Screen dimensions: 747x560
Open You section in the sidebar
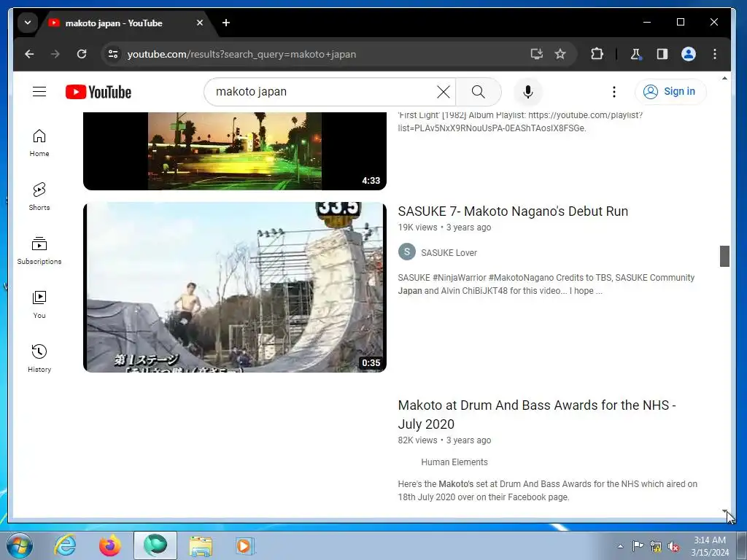[x=39, y=304]
